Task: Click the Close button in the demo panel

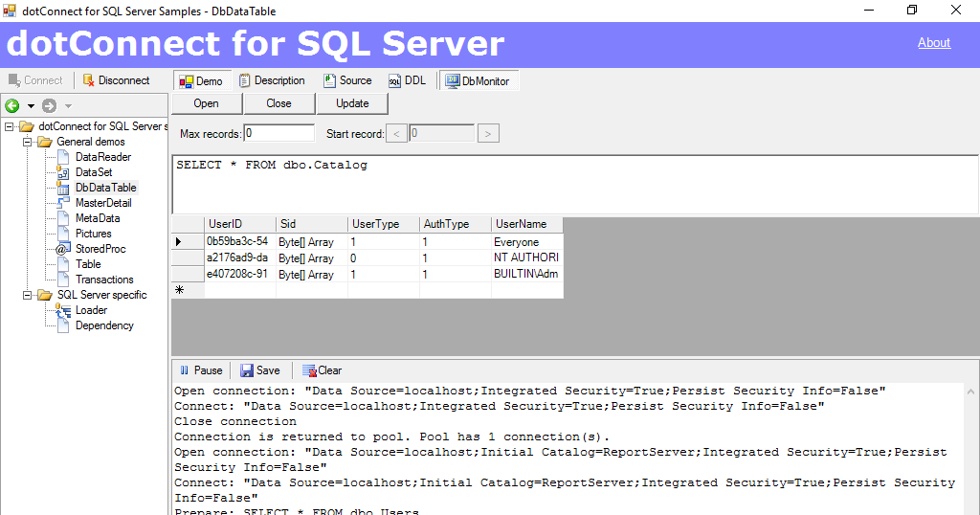Action: click(x=278, y=103)
